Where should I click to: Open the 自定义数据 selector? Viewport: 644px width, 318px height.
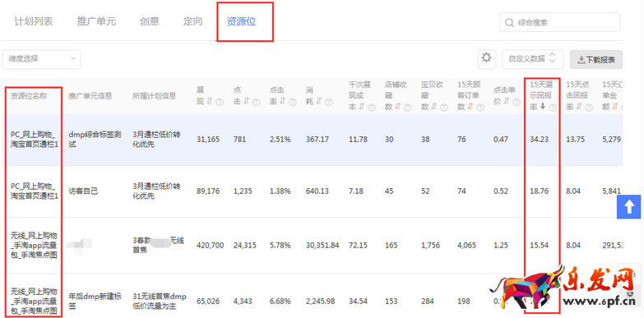pos(533,59)
